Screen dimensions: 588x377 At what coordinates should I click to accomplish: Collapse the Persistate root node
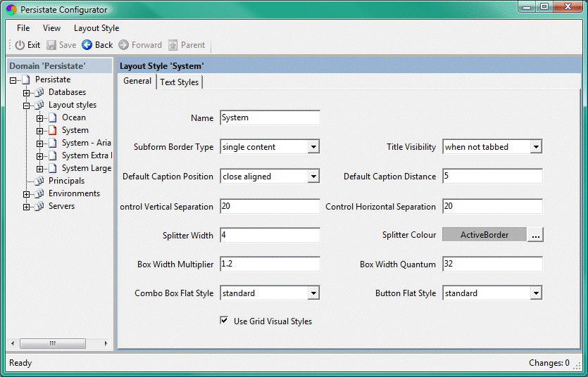click(13, 80)
